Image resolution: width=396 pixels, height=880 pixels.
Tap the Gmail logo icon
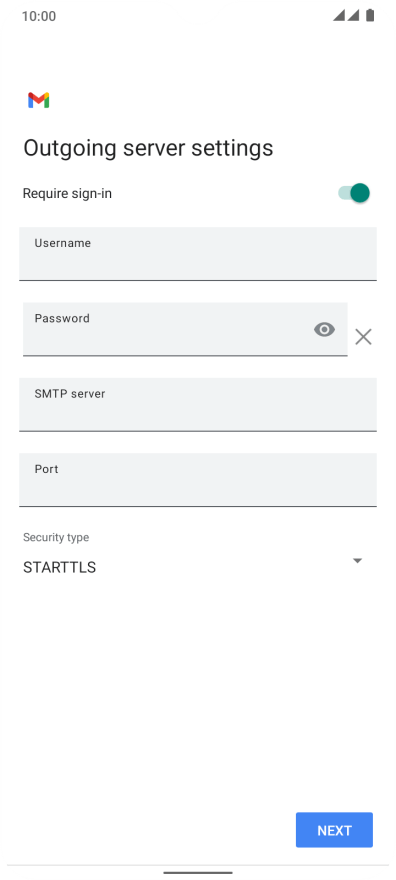click(x=39, y=100)
